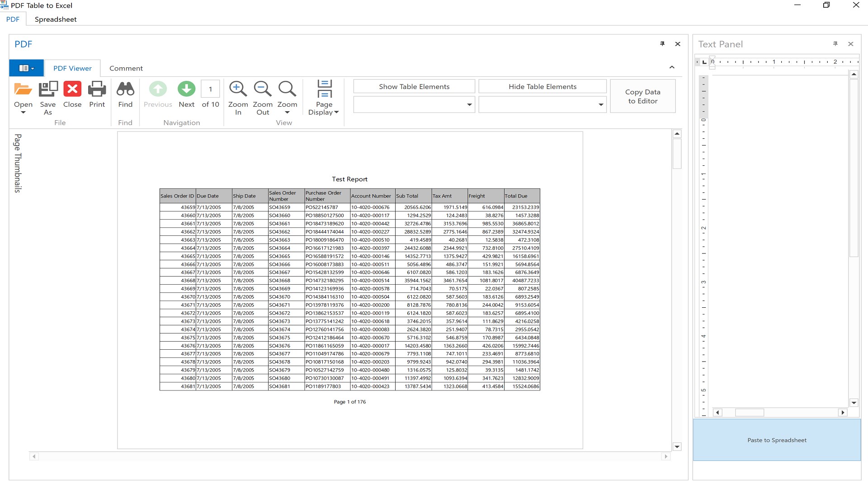Open the blue file menu button

tap(27, 68)
